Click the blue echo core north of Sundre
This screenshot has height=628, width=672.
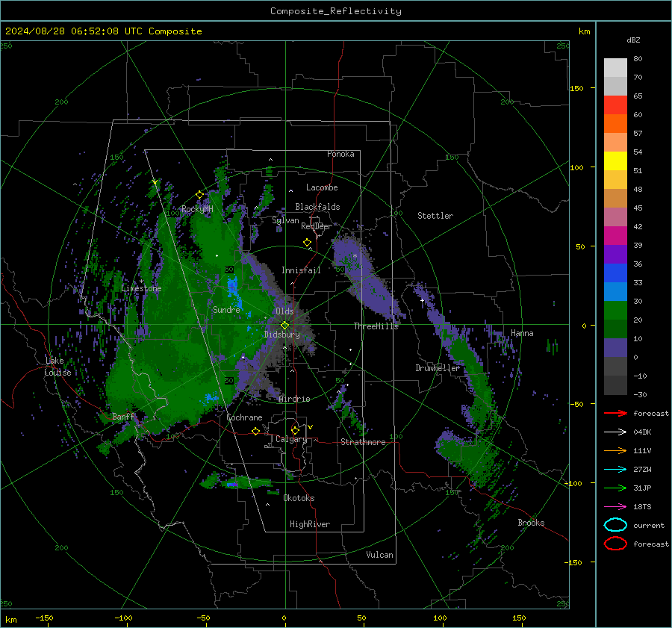(x=233, y=287)
